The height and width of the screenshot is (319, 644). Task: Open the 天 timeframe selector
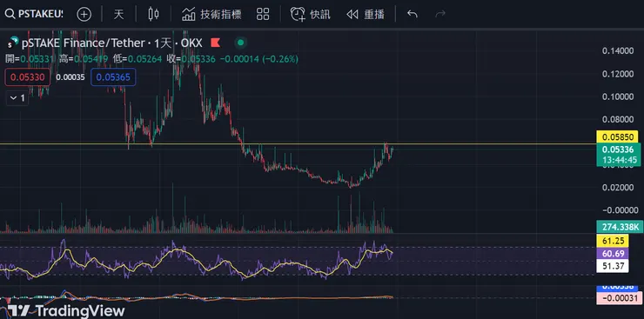point(118,15)
